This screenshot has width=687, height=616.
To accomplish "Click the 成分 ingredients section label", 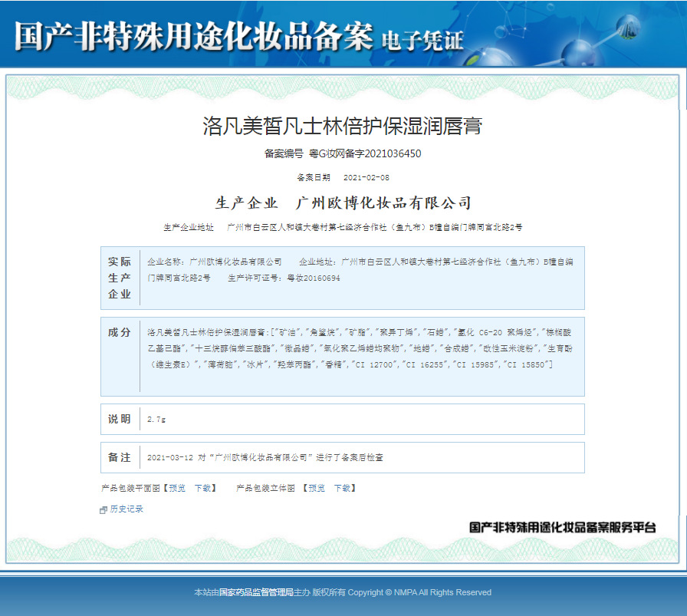I will (120, 332).
